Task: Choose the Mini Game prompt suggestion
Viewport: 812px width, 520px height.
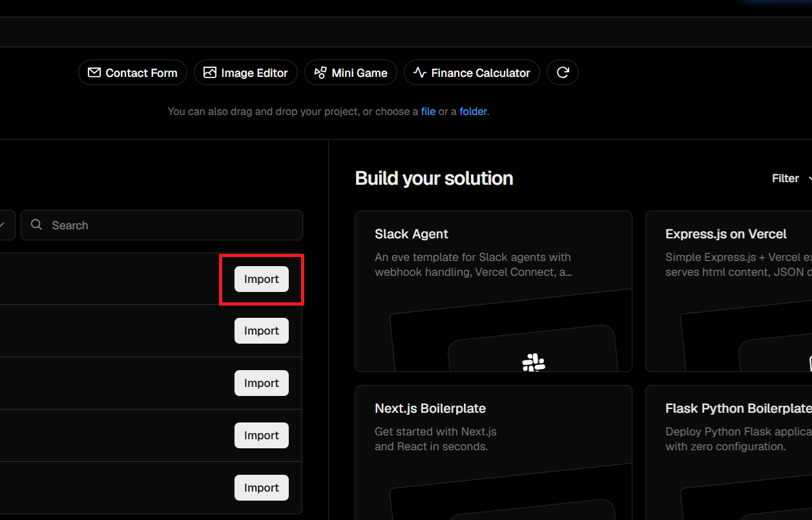Action: point(351,73)
